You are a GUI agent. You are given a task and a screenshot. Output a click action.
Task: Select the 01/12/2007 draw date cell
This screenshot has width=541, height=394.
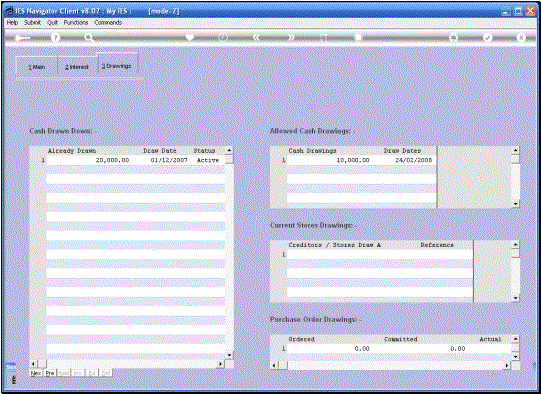point(169,160)
